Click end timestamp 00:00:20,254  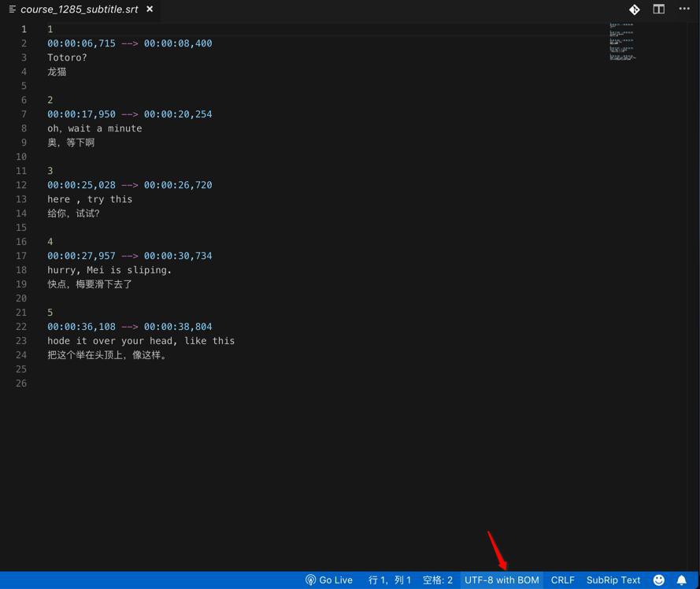(x=178, y=114)
